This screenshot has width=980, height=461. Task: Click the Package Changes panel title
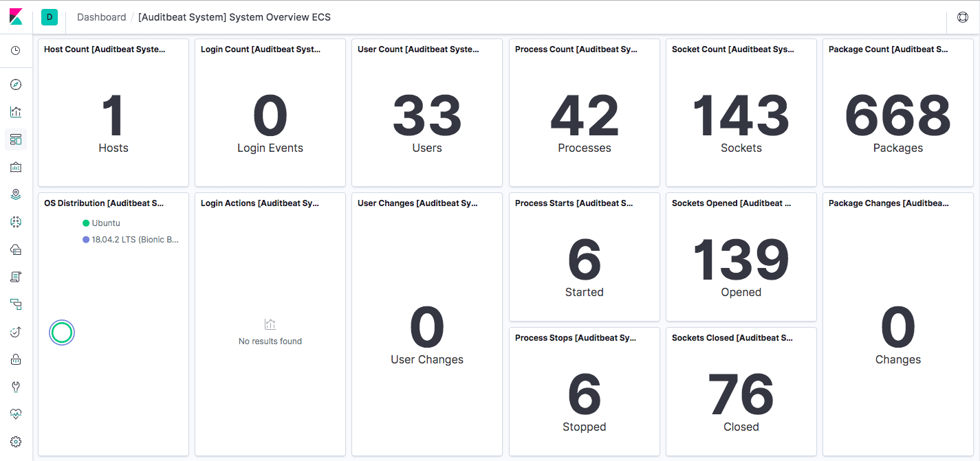point(889,203)
